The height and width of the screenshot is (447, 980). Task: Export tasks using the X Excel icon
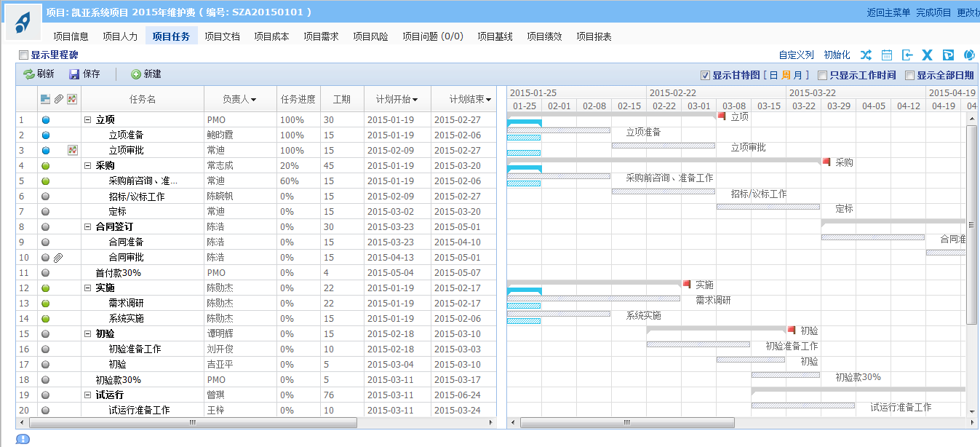[927, 55]
